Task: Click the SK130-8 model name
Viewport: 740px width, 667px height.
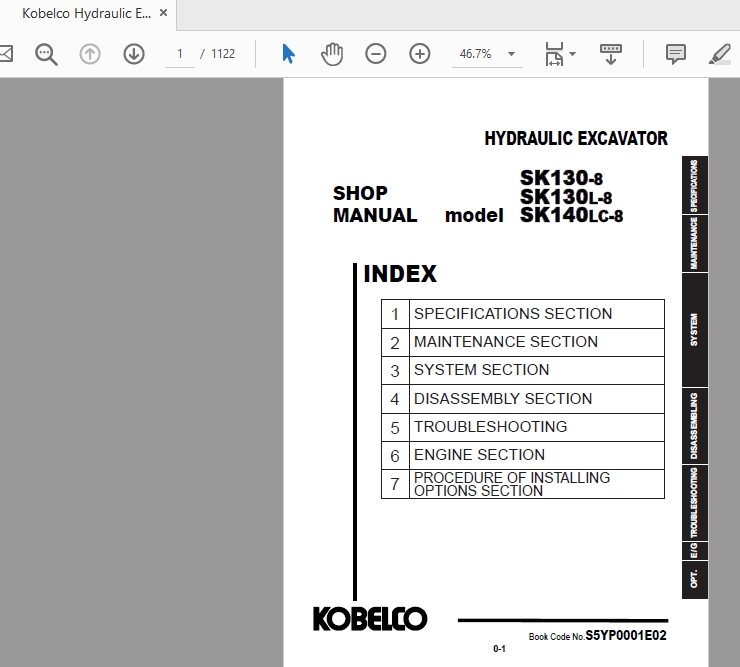Action: (x=562, y=178)
